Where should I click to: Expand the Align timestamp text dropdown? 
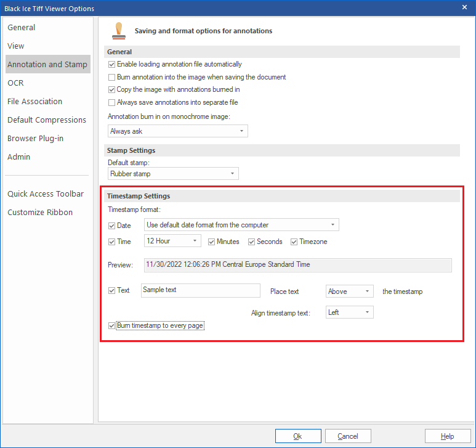point(349,312)
